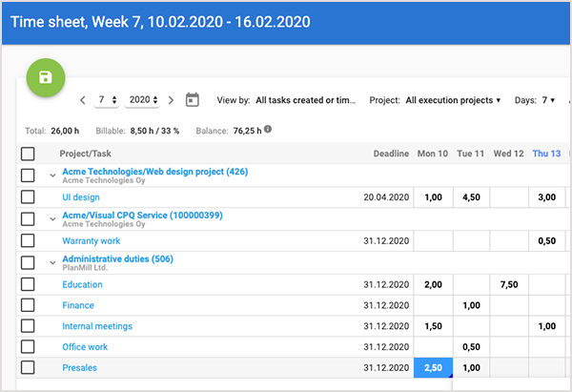The height and width of the screenshot is (392, 572).
Task: Toggle the select-all checkbox in header
Action: pos(28,154)
